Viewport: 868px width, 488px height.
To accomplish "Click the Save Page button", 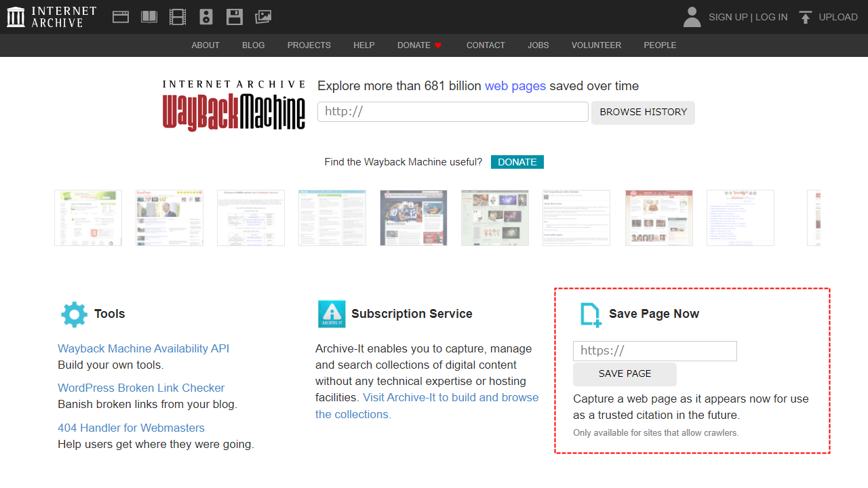I will click(625, 374).
